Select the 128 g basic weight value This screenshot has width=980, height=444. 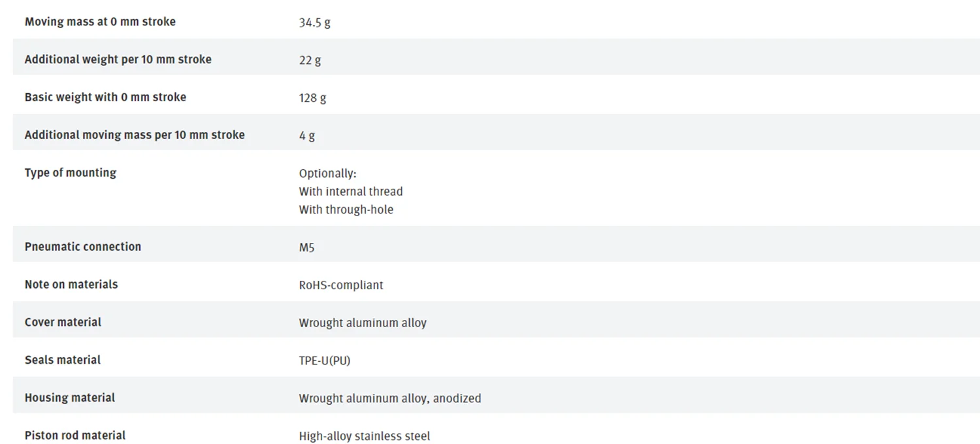pyautogui.click(x=312, y=98)
